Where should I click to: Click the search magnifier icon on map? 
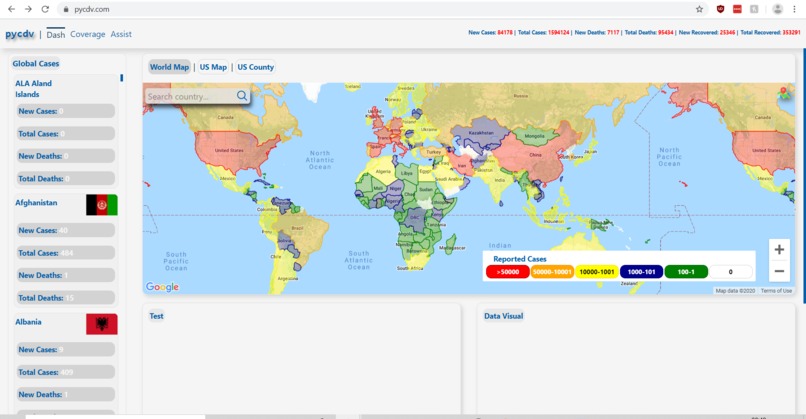[242, 96]
